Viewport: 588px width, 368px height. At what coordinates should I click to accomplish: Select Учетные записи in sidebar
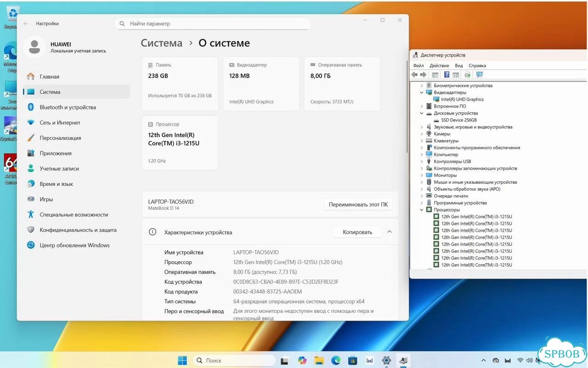[x=76, y=169]
